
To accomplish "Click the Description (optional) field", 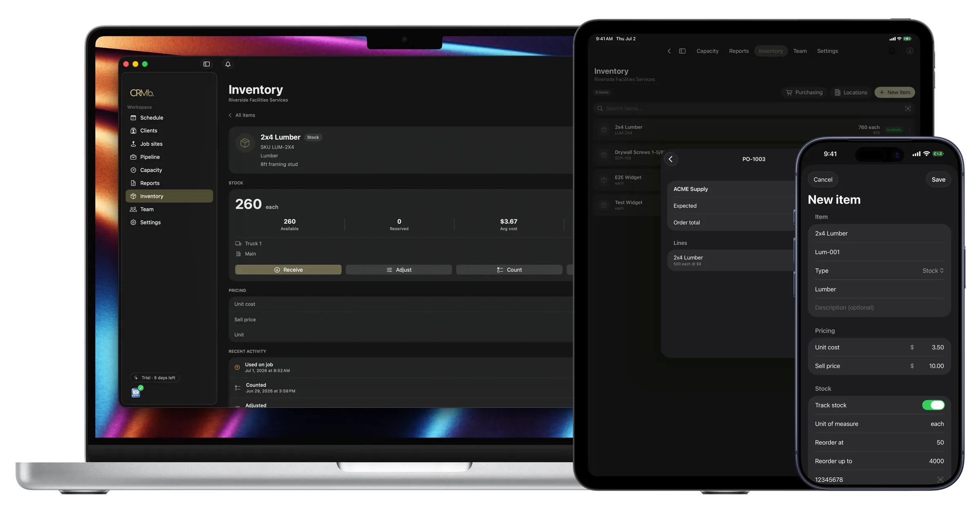I will pos(879,308).
